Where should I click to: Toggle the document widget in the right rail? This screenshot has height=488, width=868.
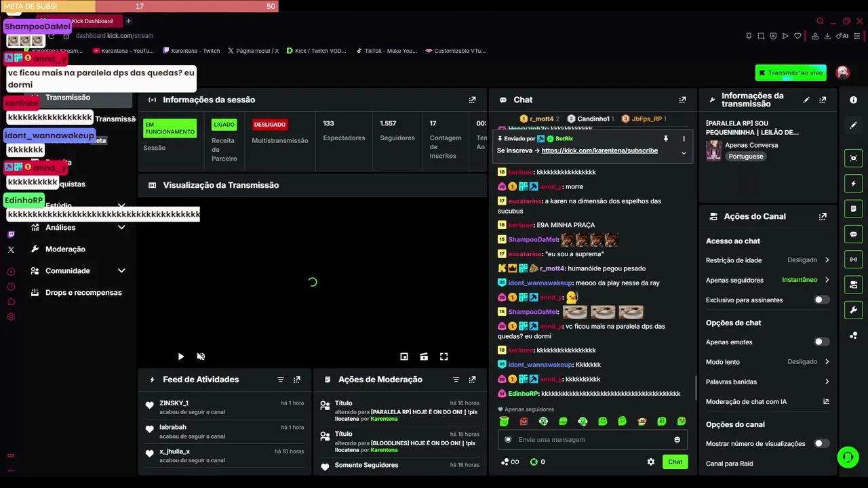(853, 209)
